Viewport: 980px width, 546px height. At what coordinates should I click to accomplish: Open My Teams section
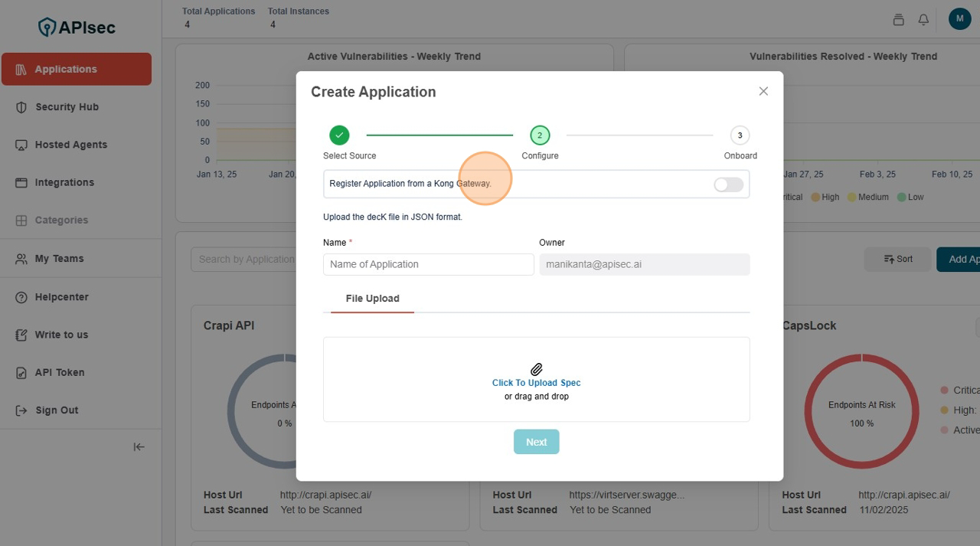[59, 259]
